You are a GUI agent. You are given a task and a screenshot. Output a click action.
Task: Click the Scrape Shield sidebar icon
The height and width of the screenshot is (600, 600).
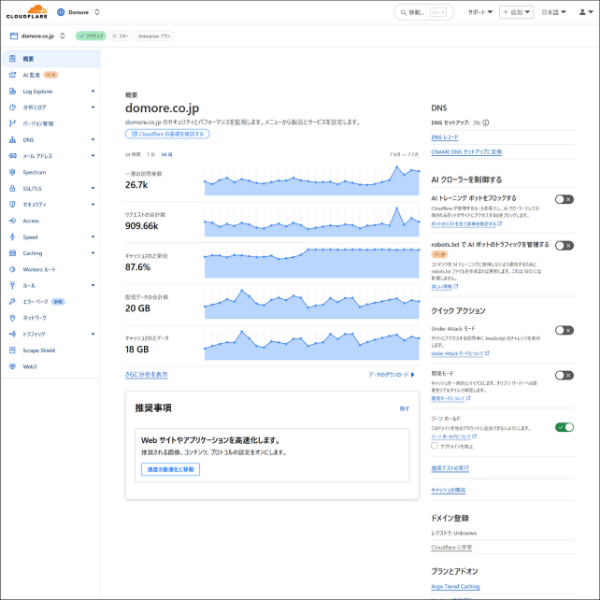(x=10, y=350)
